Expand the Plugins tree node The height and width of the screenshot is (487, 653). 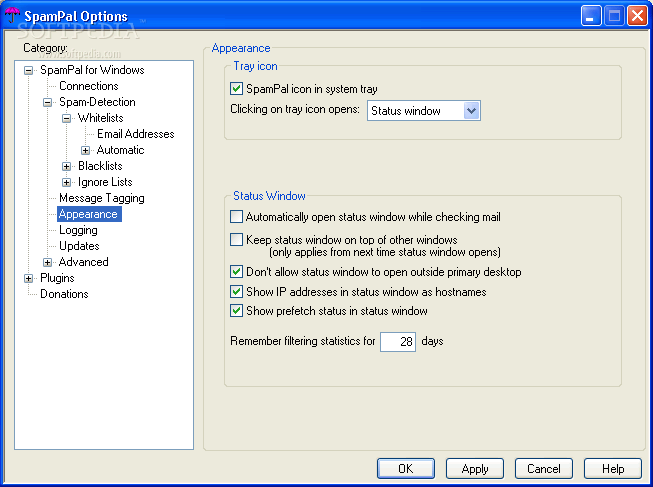point(28,278)
